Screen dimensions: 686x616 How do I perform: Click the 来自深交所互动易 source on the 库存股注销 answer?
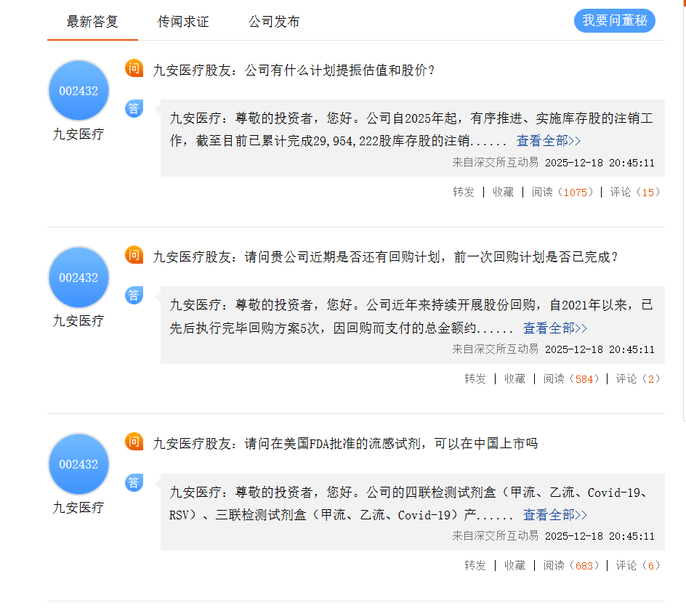(496, 163)
